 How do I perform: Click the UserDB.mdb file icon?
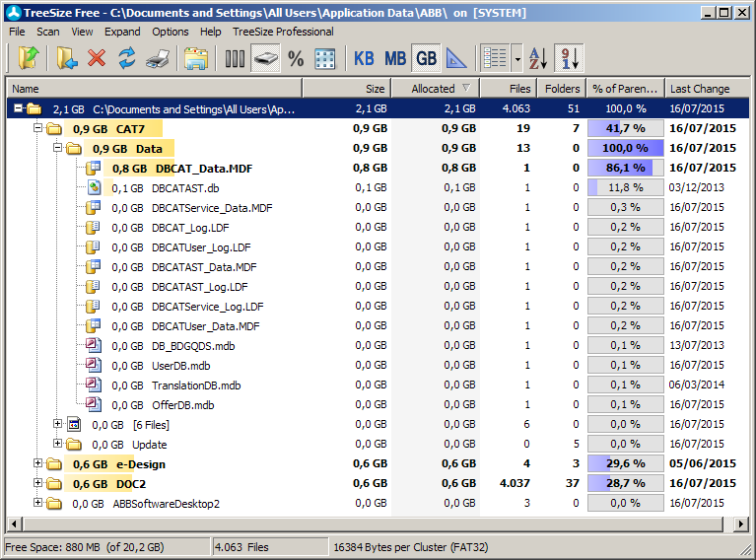94,365
